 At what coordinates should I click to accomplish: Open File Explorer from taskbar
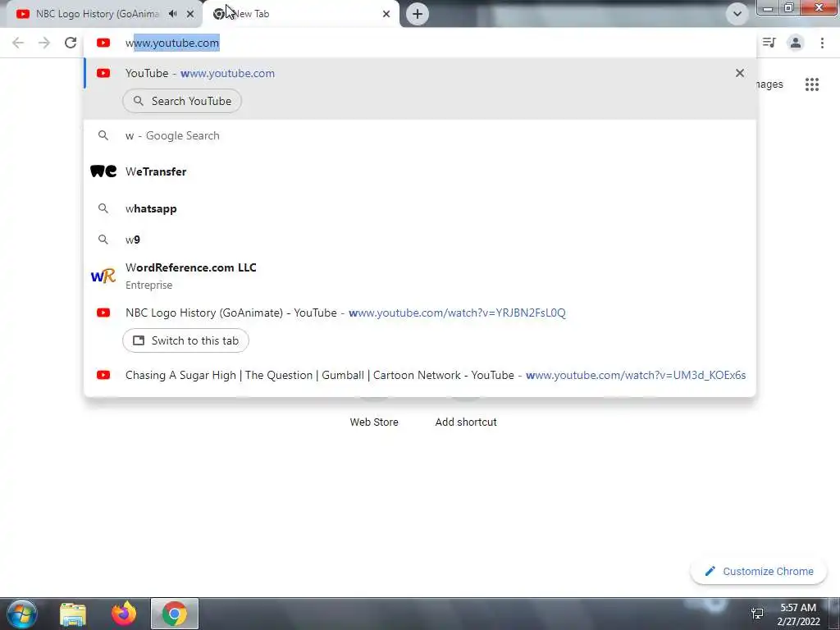(73, 614)
